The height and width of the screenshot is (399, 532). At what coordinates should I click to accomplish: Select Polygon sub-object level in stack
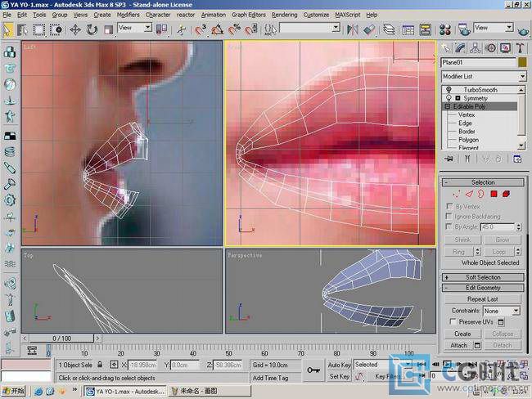click(x=468, y=140)
